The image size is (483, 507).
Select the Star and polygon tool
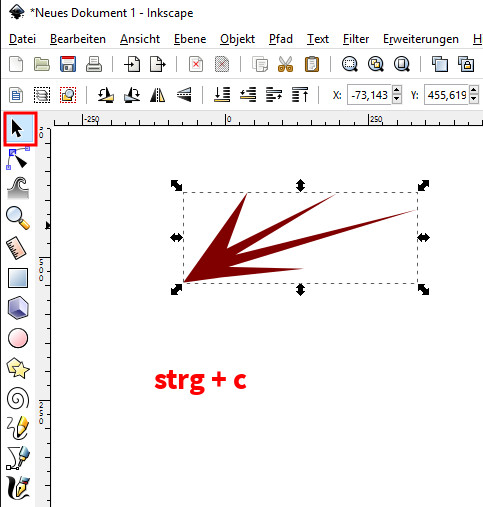[18, 368]
